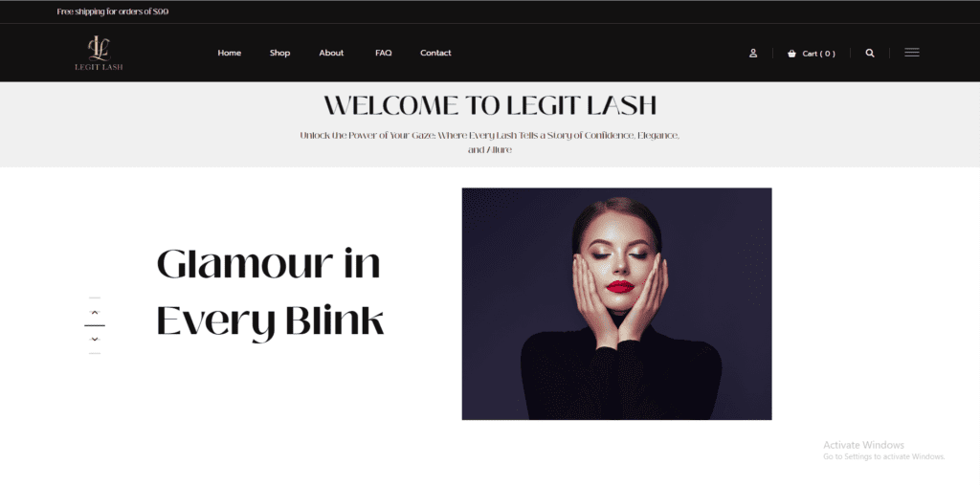Click the top slide indicator dash
Screen dimensions: 980x486
95,298
